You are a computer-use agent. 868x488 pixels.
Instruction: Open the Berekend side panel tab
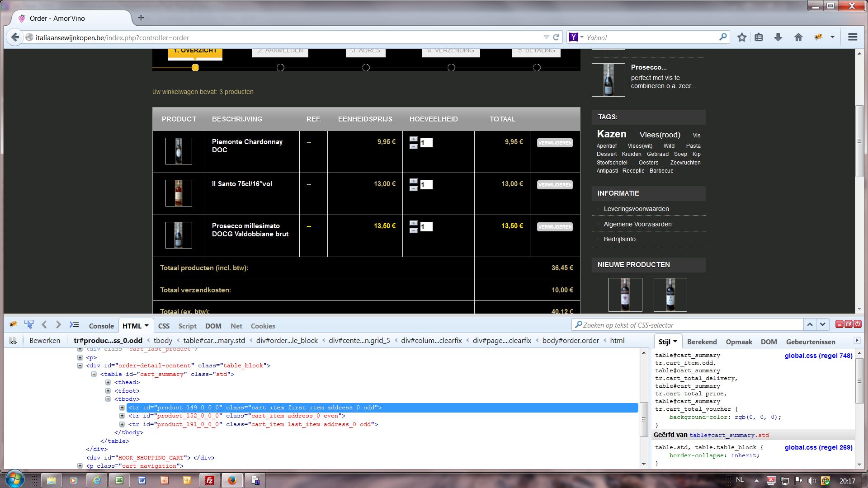702,342
